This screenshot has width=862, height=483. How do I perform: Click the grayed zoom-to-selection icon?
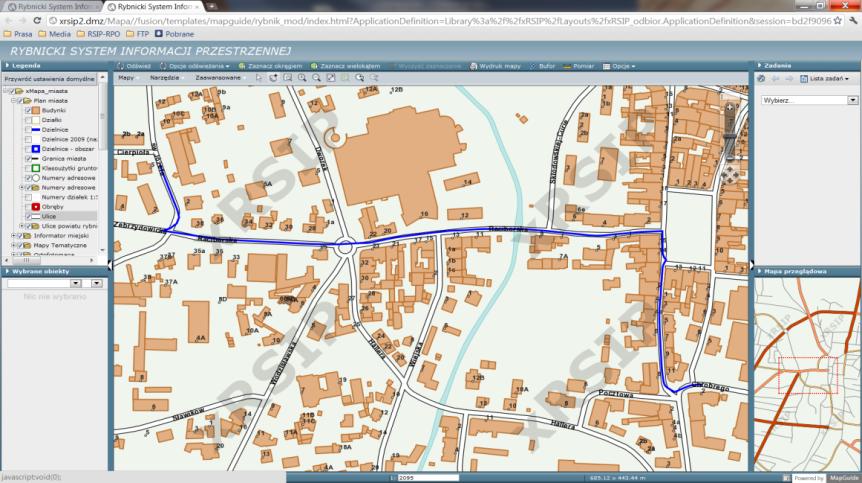pyautogui.click(x=345, y=78)
